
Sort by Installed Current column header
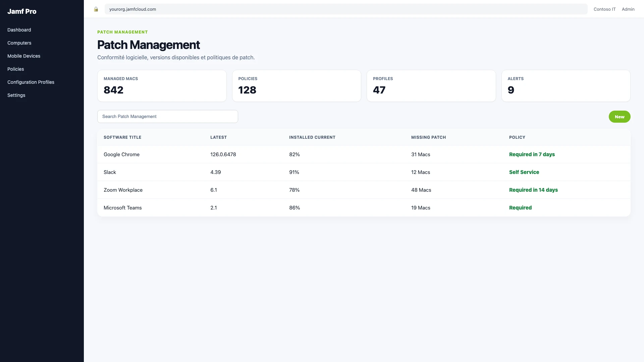pyautogui.click(x=312, y=137)
